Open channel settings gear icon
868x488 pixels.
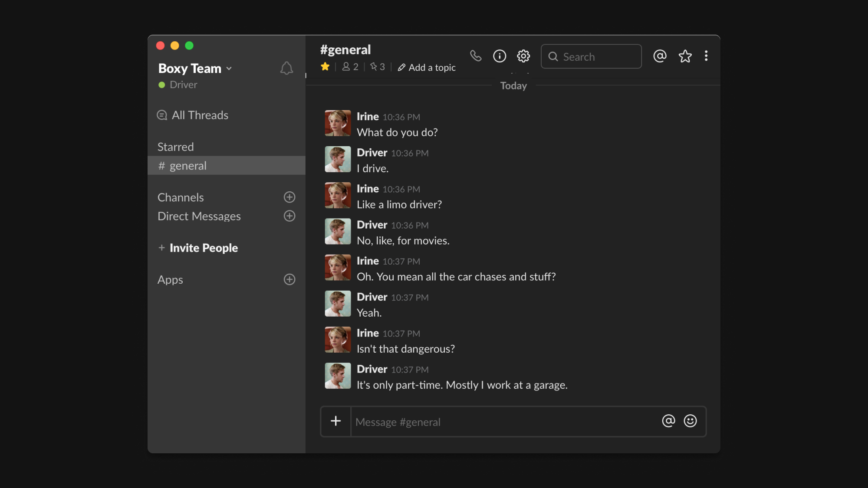[523, 56]
